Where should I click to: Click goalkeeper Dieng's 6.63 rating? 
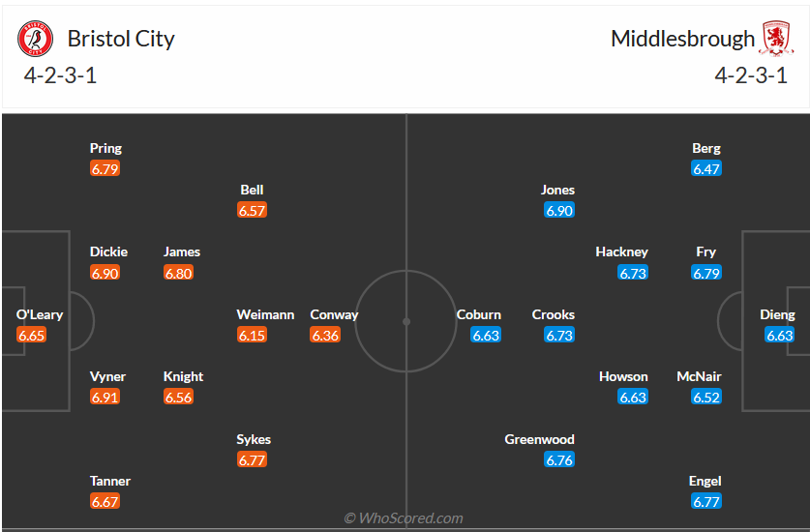779,336
